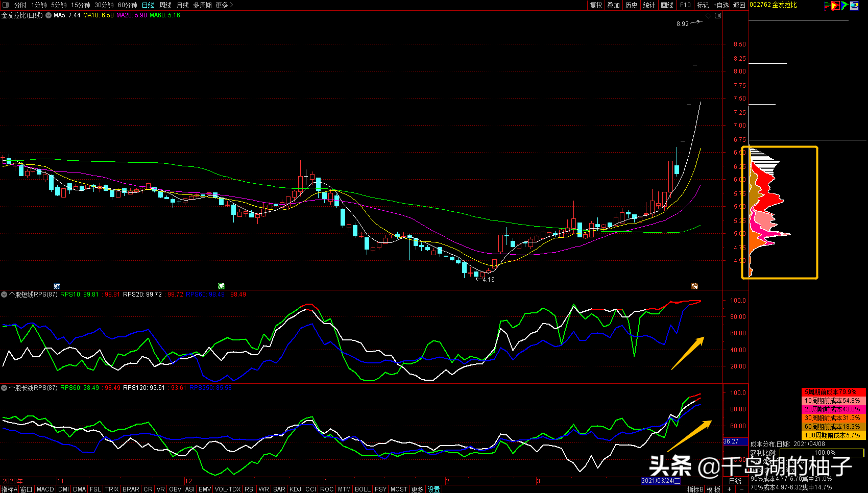Open the green-red bars cost distribution icon
The image size is (868, 493).
[x=827, y=6]
